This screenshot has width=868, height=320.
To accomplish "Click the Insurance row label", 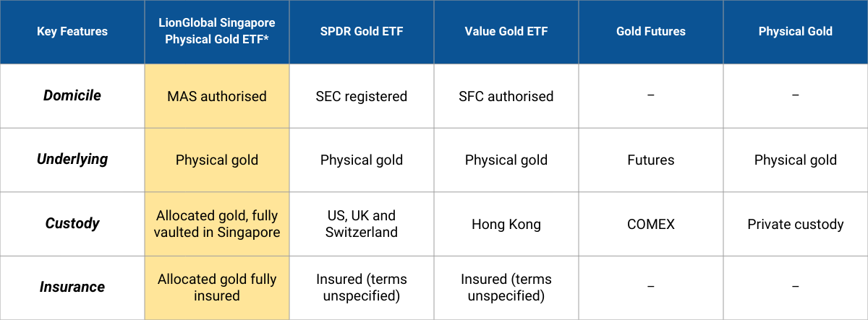I will [72, 287].
